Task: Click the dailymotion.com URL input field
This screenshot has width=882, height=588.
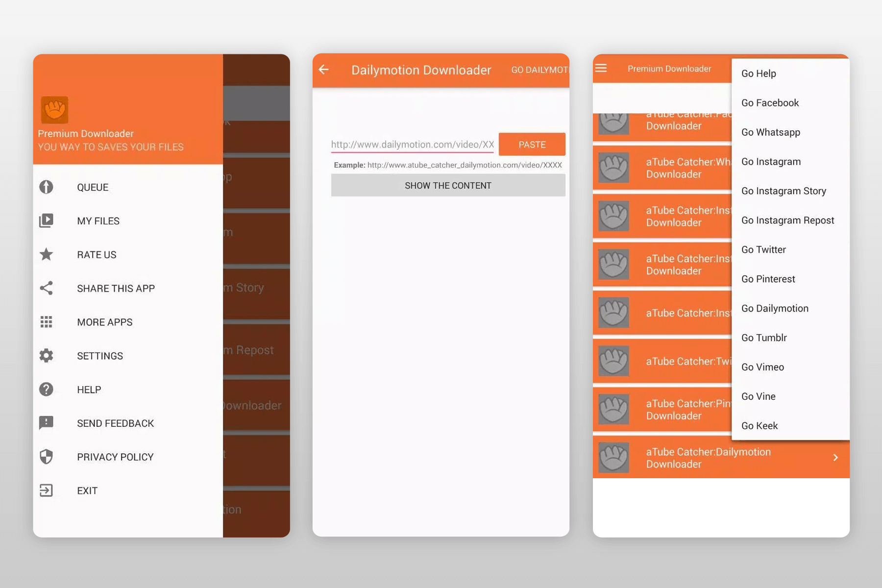Action: [412, 144]
